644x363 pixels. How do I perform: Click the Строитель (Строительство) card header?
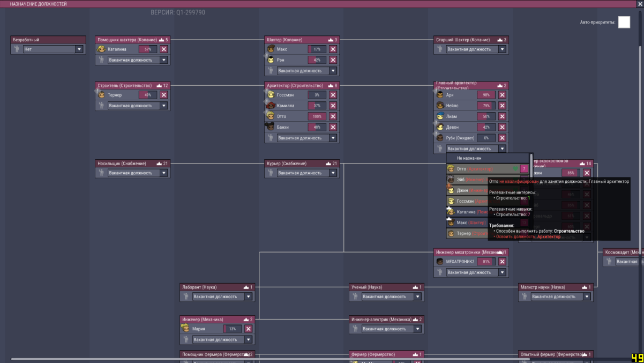pyautogui.click(x=133, y=85)
